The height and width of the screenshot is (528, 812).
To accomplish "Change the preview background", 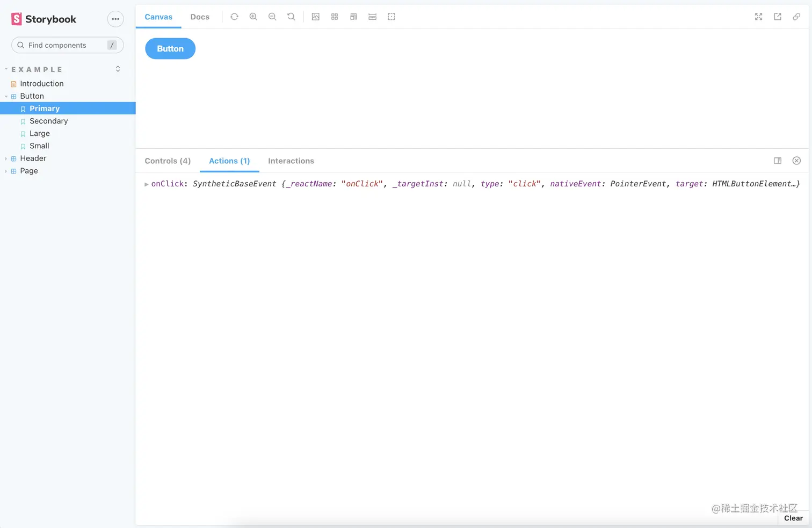I will pyautogui.click(x=316, y=17).
